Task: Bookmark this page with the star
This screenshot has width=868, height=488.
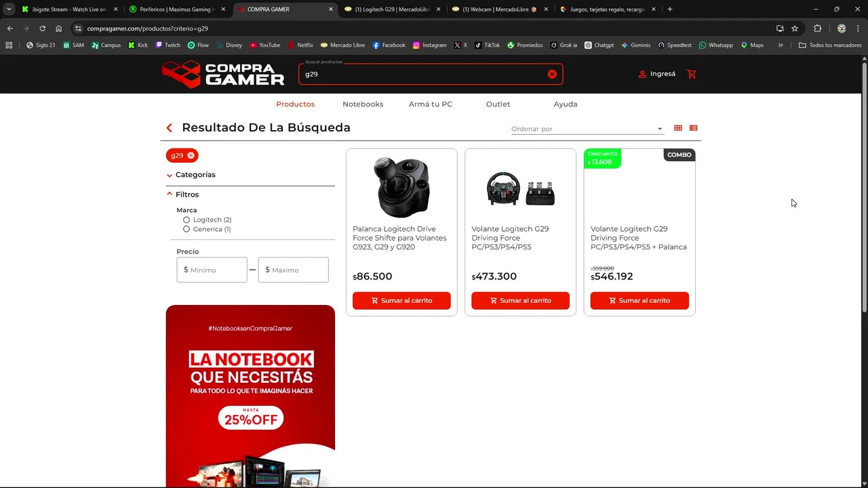Action: pyautogui.click(x=795, y=28)
